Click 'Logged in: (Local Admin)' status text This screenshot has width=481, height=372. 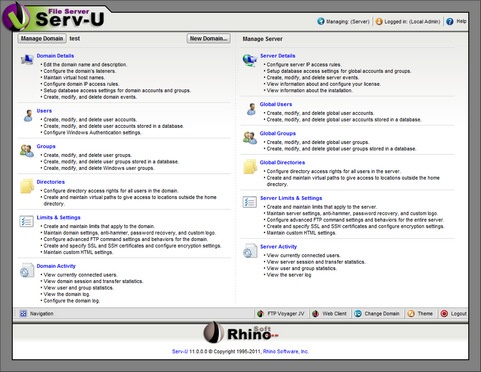coord(412,22)
